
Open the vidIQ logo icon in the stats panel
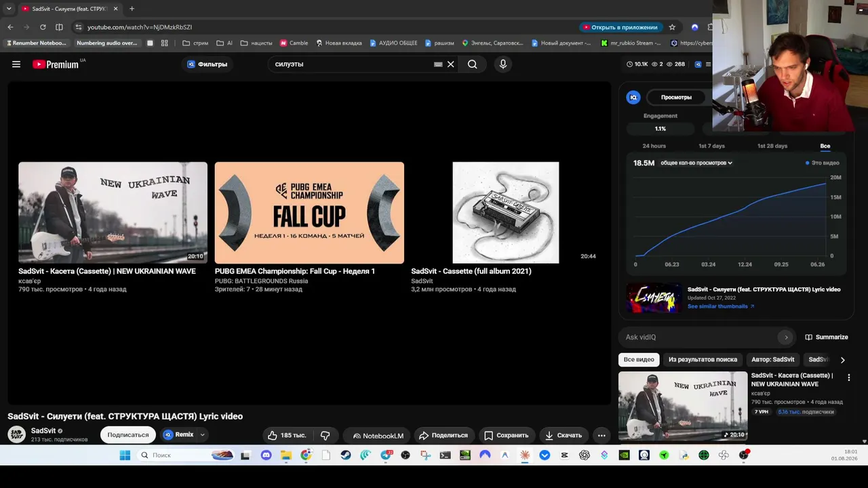pyautogui.click(x=633, y=98)
